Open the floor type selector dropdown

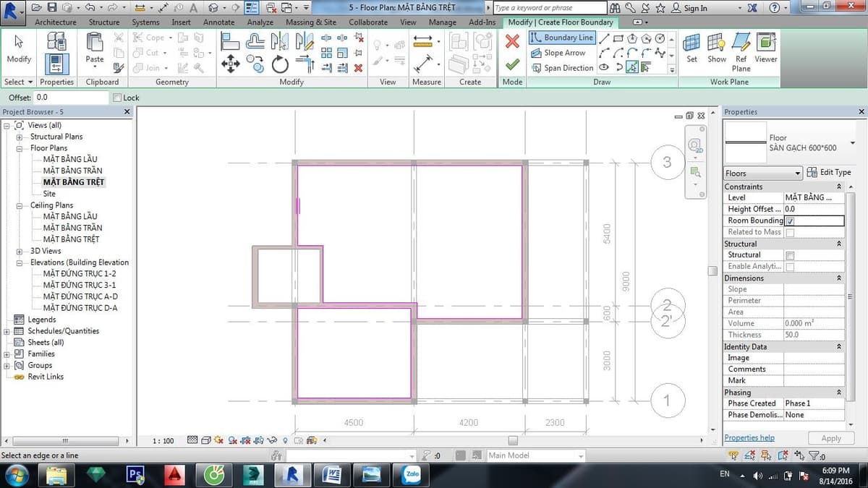click(852, 143)
